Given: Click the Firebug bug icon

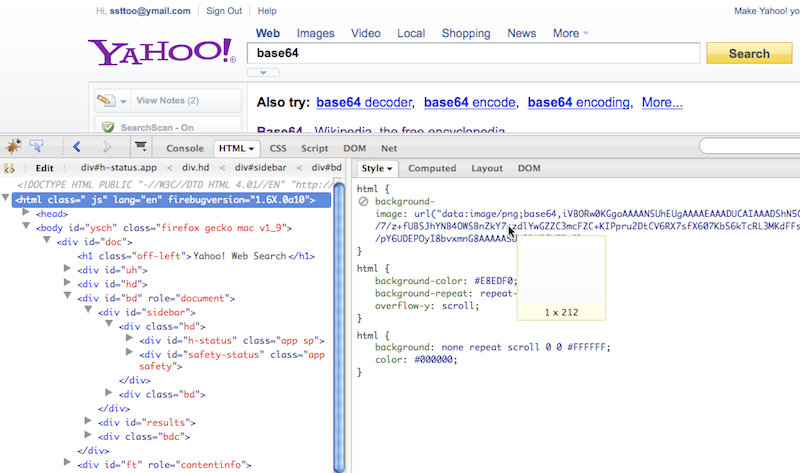Looking at the screenshot, I should coord(13,147).
